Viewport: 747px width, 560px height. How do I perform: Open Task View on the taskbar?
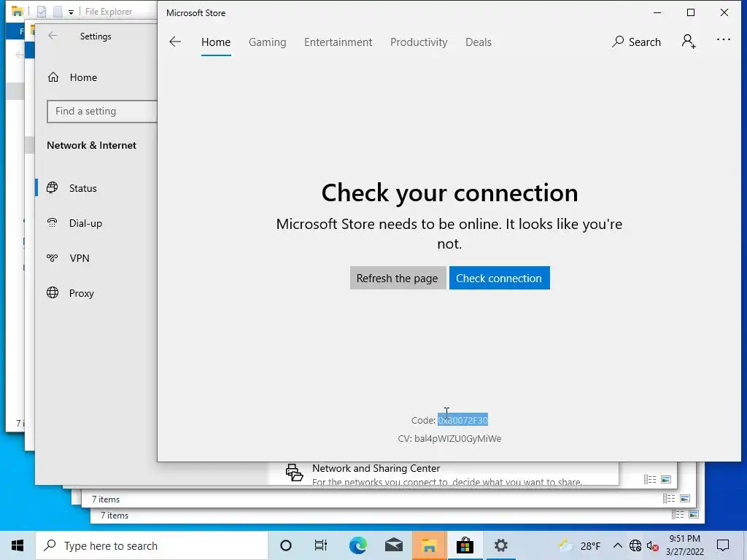321,545
